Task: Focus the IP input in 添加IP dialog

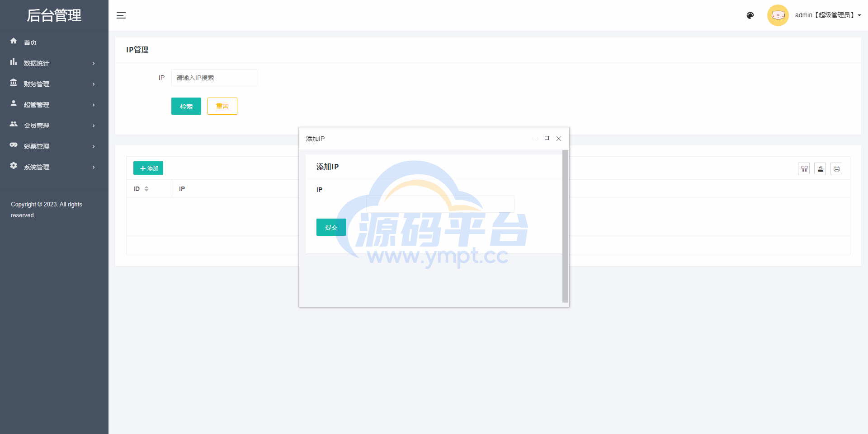Action: click(x=440, y=204)
